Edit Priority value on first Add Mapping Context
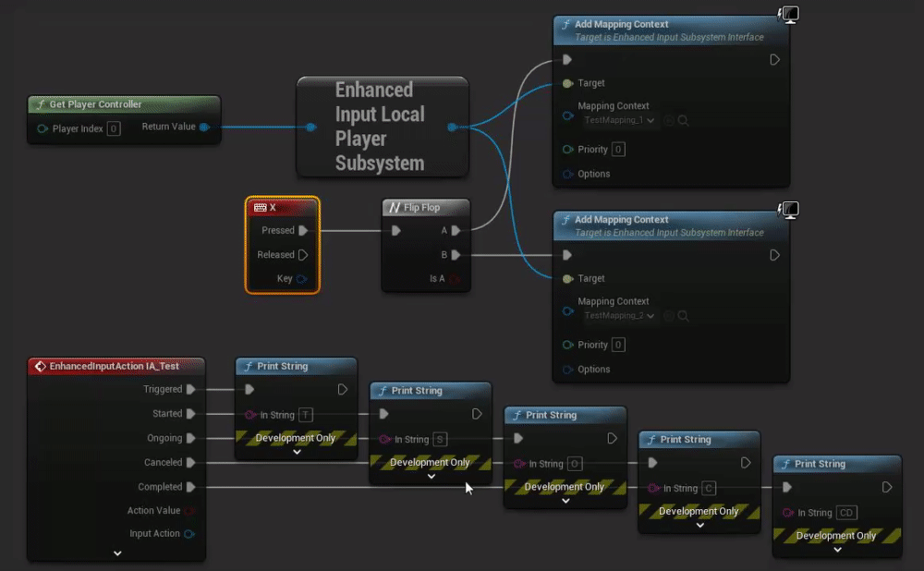 pos(618,149)
